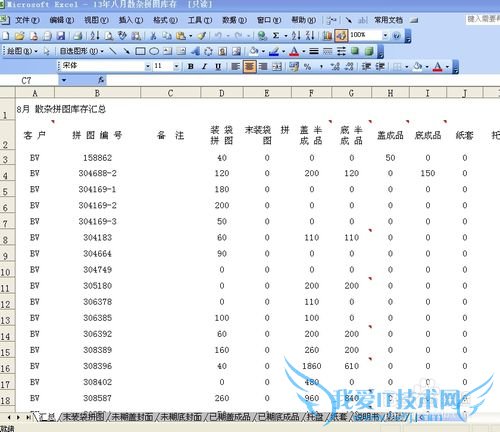Viewport: 500px width, 432px height.
Task: Click the 常用文档 button
Action: point(388,20)
